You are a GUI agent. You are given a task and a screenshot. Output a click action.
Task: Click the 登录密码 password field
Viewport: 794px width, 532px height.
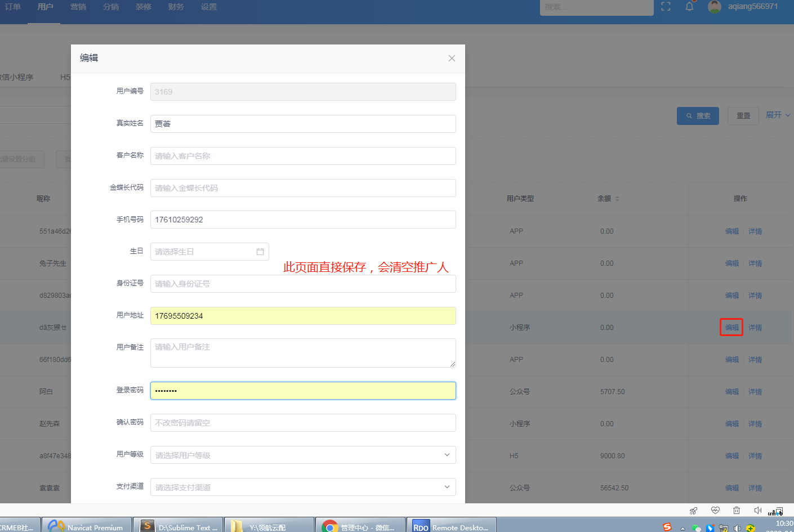[x=303, y=391]
